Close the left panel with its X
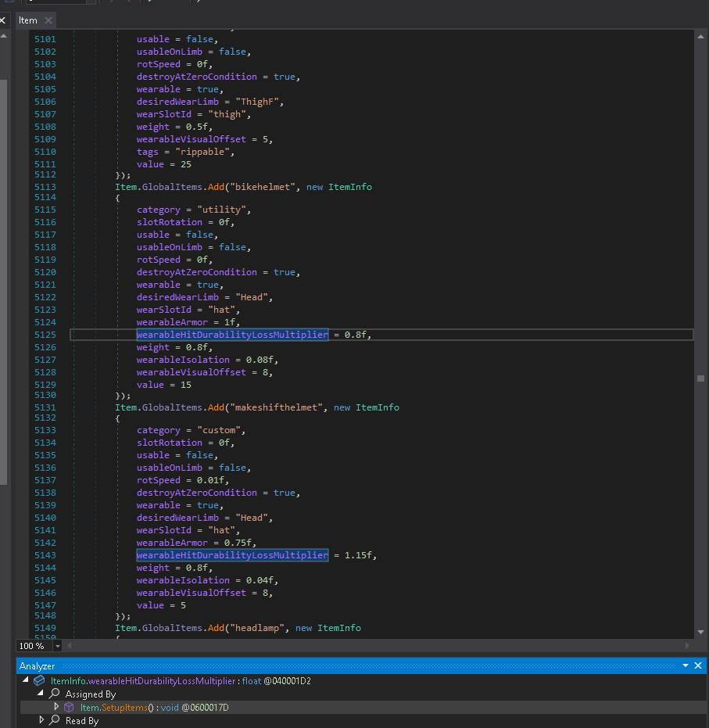709x728 pixels. click(x=2, y=20)
